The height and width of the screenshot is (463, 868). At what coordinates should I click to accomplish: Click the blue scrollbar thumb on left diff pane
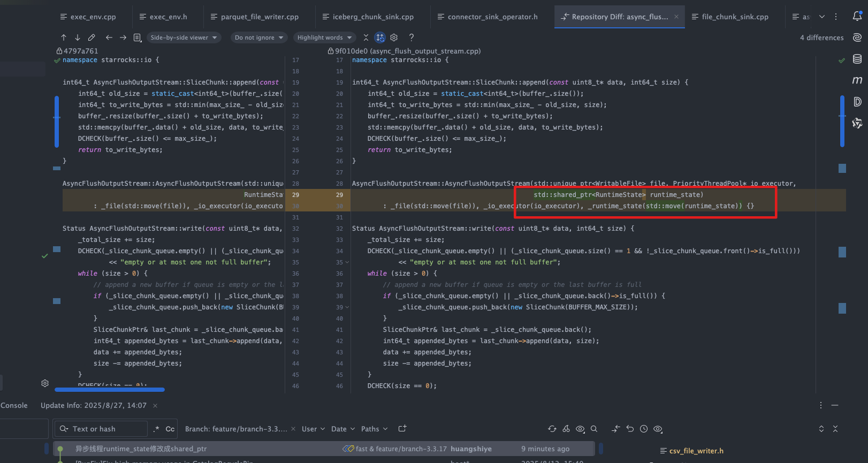(x=57, y=121)
